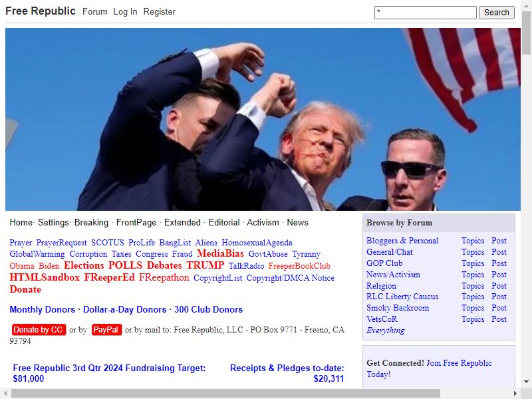Open the Congress topic link

[152, 254]
